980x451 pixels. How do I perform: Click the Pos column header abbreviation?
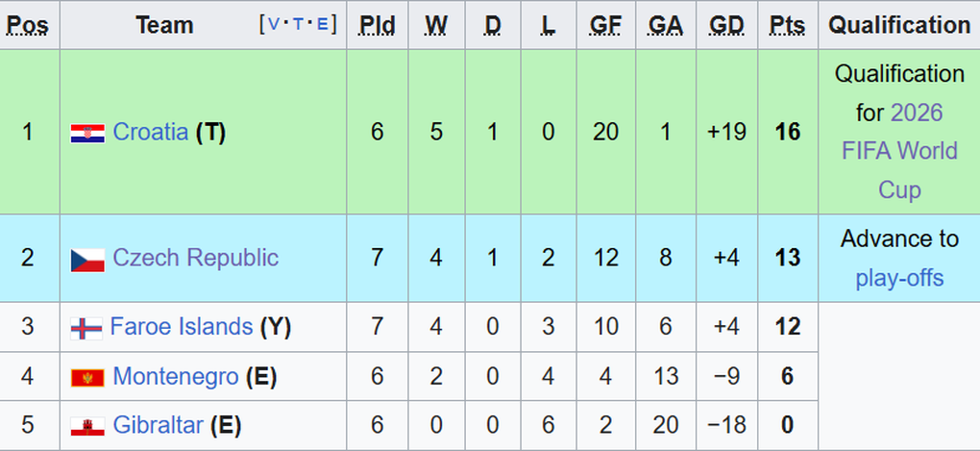[x=28, y=25]
